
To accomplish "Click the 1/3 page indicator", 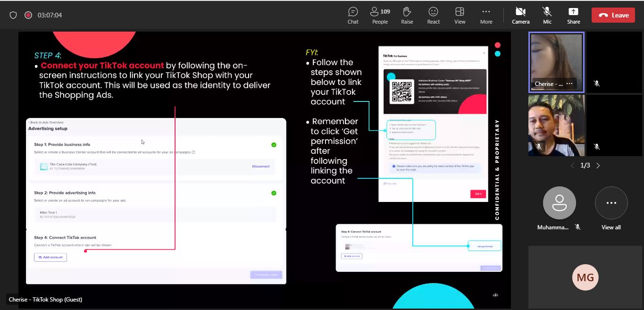I will 585,166.
